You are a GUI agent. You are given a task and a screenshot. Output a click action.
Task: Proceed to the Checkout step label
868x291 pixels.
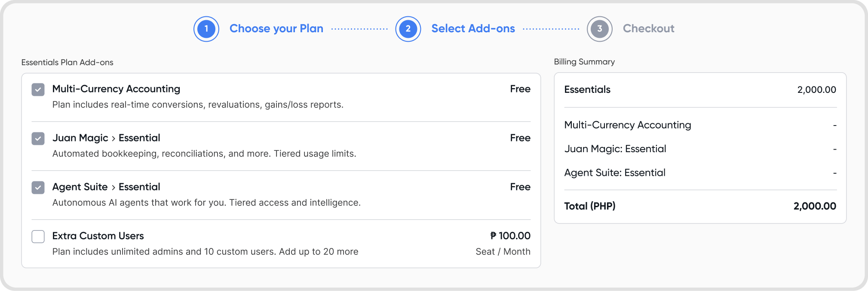tap(648, 29)
